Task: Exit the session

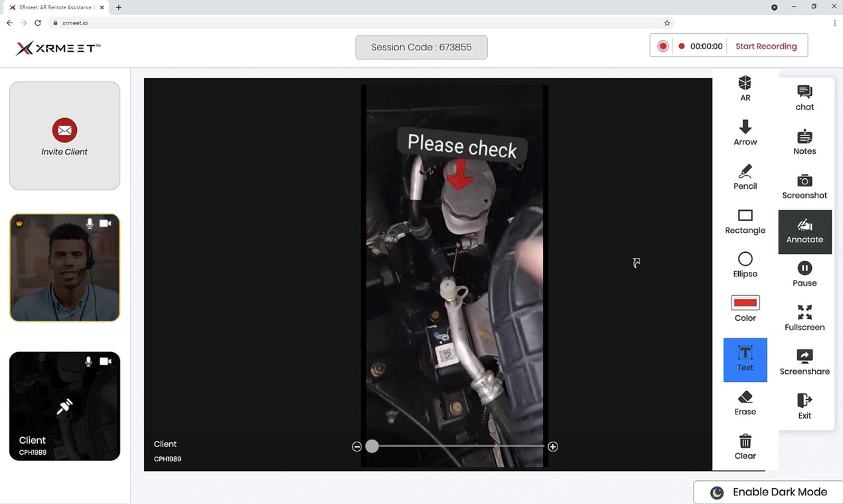Action: click(x=805, y=407)
